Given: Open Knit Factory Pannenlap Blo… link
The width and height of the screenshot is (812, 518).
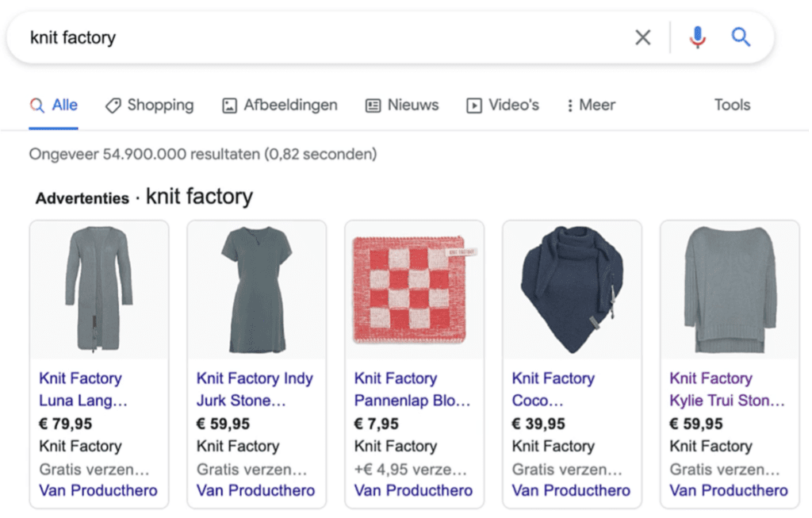Looking at the screenshot, I should pyautogui.click(x=412, y=389).
